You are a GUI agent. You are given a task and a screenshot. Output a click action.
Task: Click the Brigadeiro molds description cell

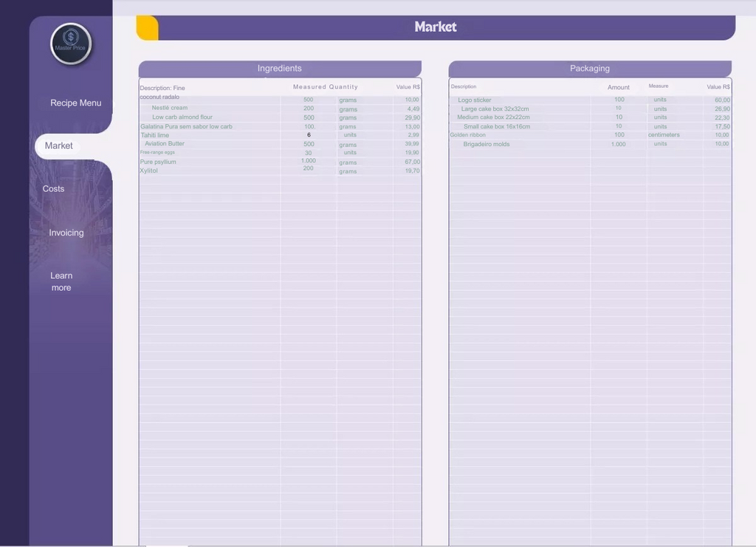487,145
